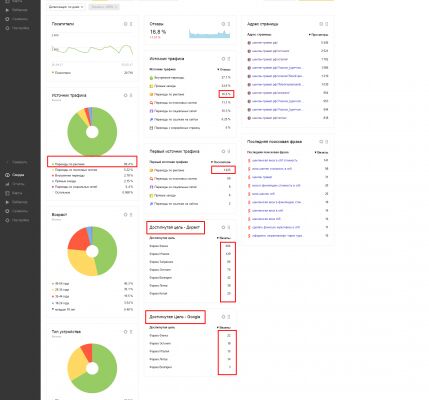429x400 pixels.
Task: Open gear settings of Источник трафика pie widget
Action: tap(126, 95)
